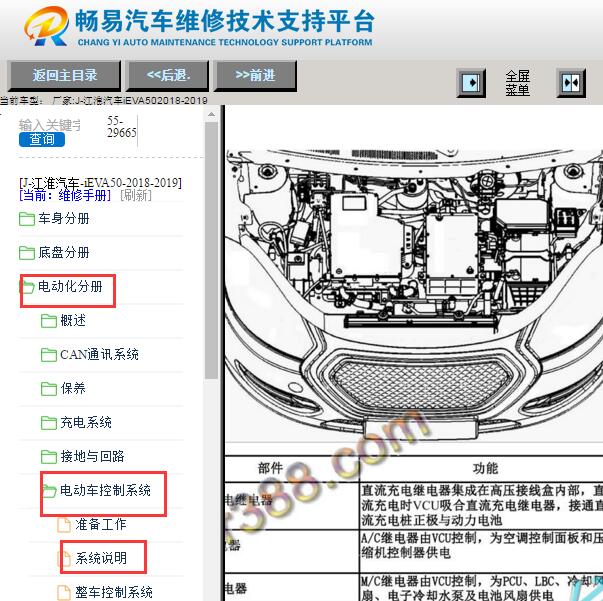Screen dimensions: 603x601
Task: Click the [当前：维修手册] link
Action: click(65, 195)
